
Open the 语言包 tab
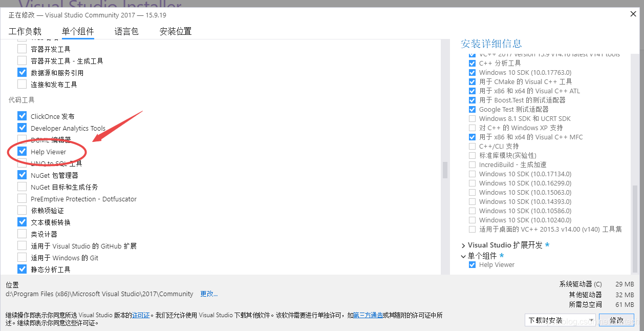(126, 31)
